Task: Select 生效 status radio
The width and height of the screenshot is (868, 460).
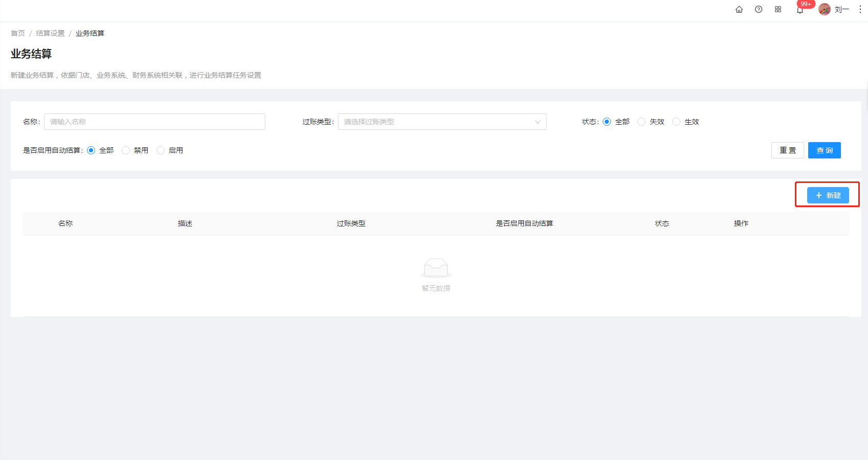Action: tap(676, 122)
